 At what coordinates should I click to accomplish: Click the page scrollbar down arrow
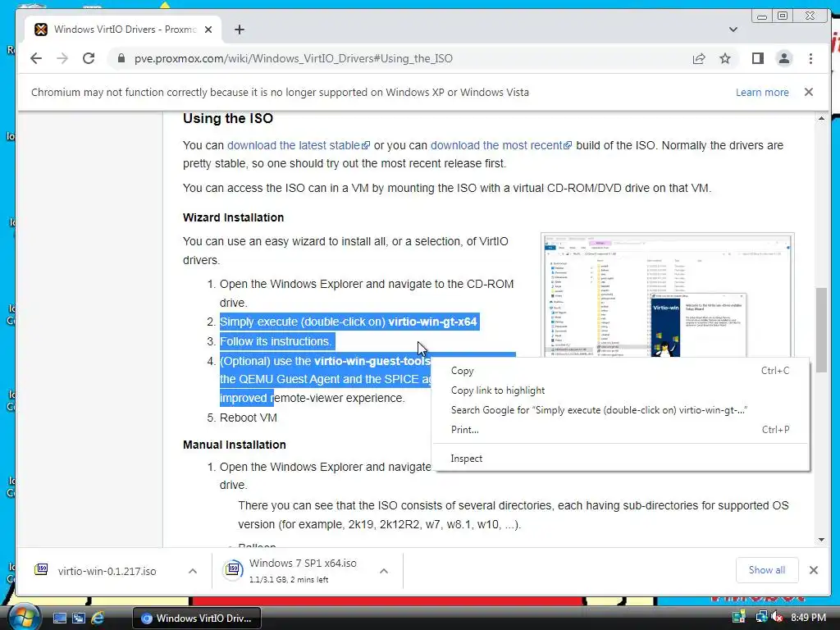coord(821,540)
